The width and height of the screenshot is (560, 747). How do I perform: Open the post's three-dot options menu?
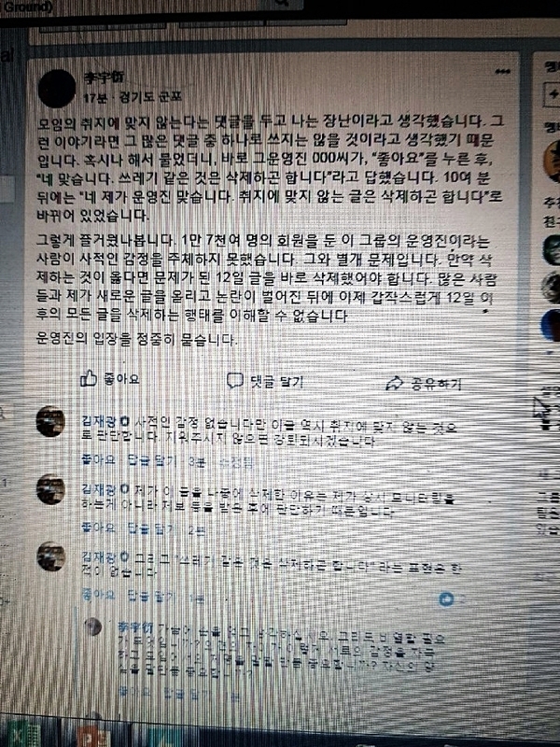click(x=502, y=72)
